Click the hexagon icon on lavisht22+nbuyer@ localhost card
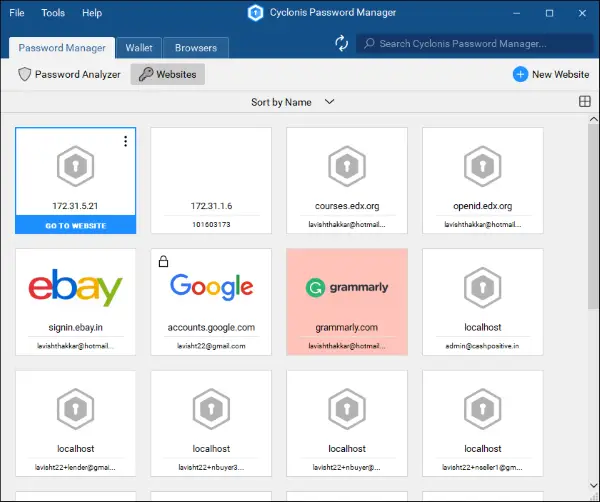Screen dimensions: 600x502 click(x=347, y=409)
